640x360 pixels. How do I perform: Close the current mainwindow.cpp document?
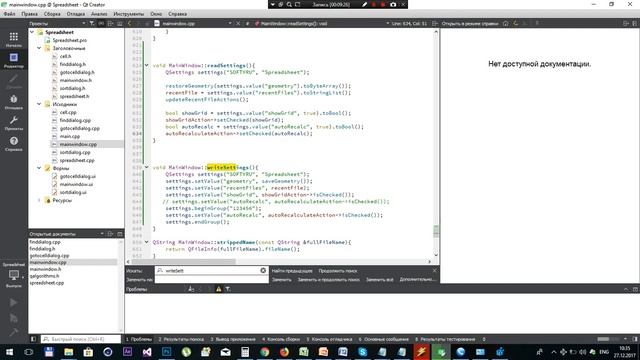click(x=238, y=24)
